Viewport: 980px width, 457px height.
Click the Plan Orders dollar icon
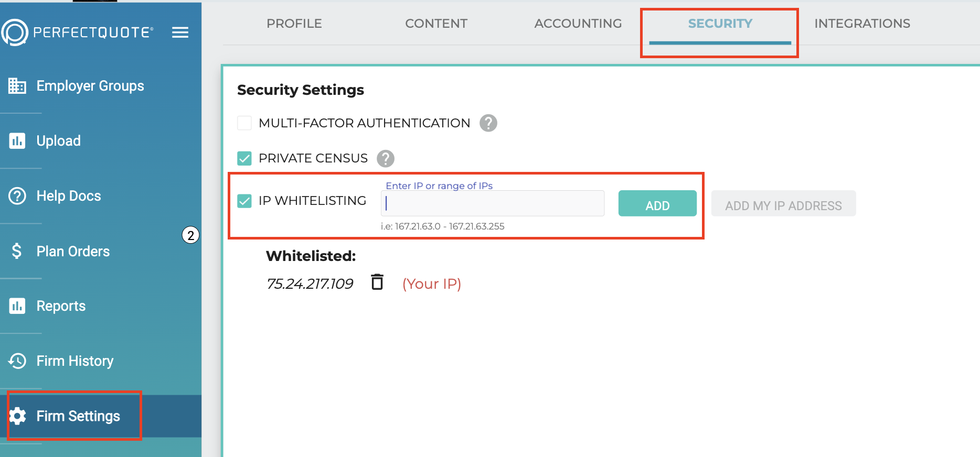17,251
